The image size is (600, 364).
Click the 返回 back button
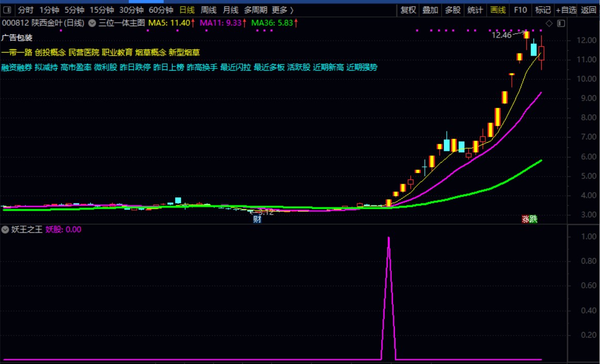click(x=589, y=10)
